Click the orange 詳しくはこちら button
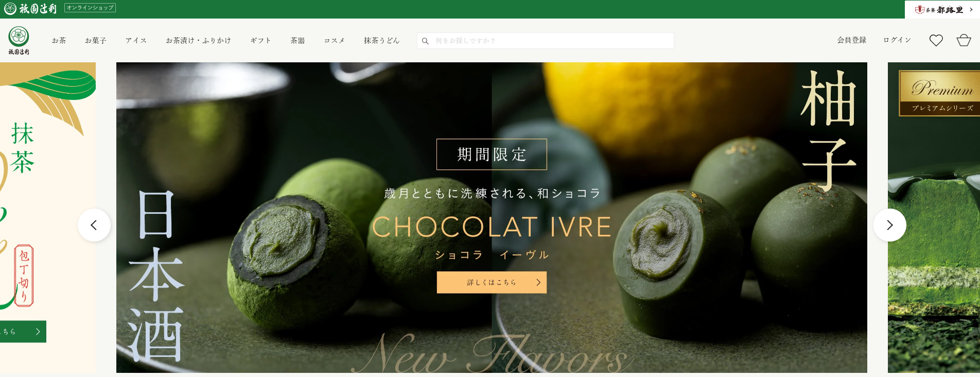The height and width of the screenshot is (377, 980). 492,282
